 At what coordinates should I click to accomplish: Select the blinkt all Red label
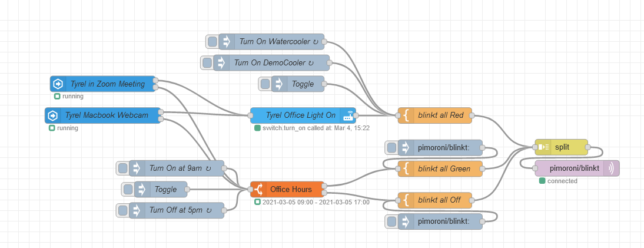click(441, 115)
